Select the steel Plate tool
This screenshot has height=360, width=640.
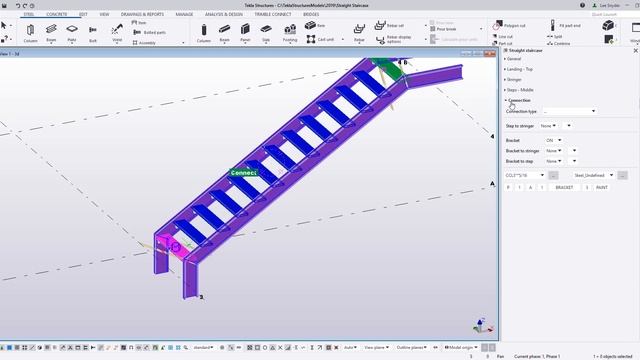tap(72, 33)
